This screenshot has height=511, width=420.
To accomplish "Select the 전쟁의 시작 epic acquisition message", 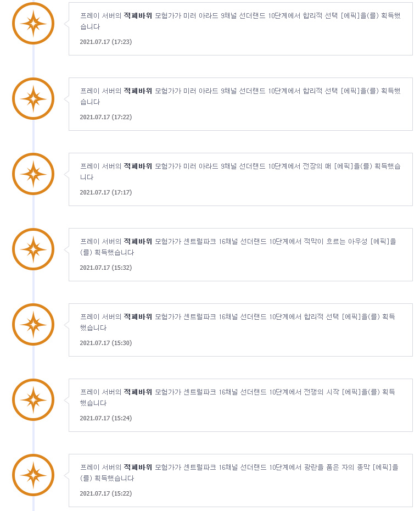I will [x=238, y=397].
